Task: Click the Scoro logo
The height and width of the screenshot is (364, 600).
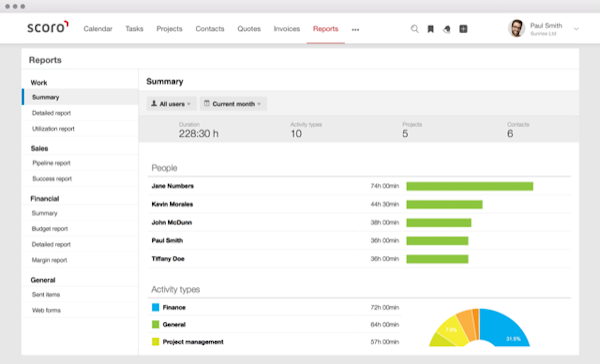Action: pyautogui.click(x=47, y=27)
